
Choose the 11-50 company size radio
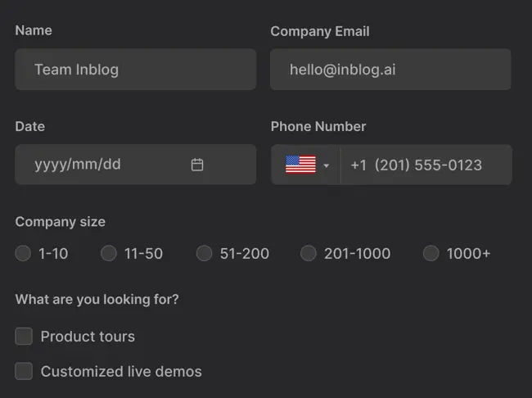pos(108,254)
